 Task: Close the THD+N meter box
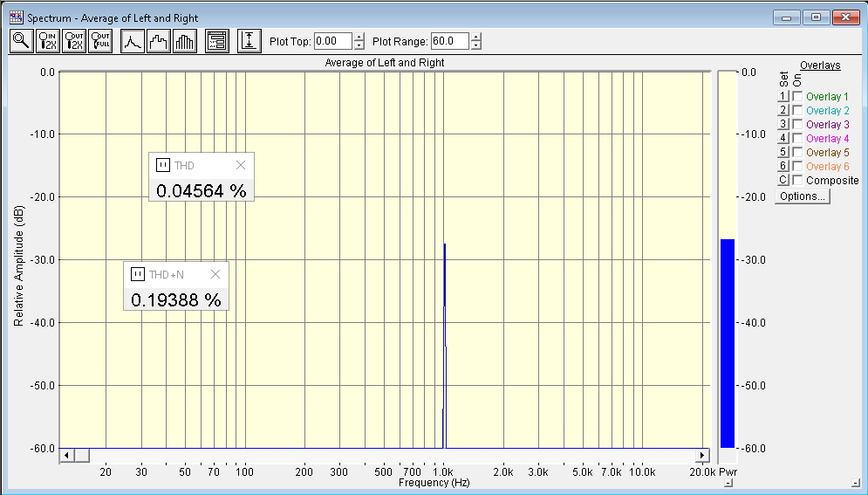(215, 274)
